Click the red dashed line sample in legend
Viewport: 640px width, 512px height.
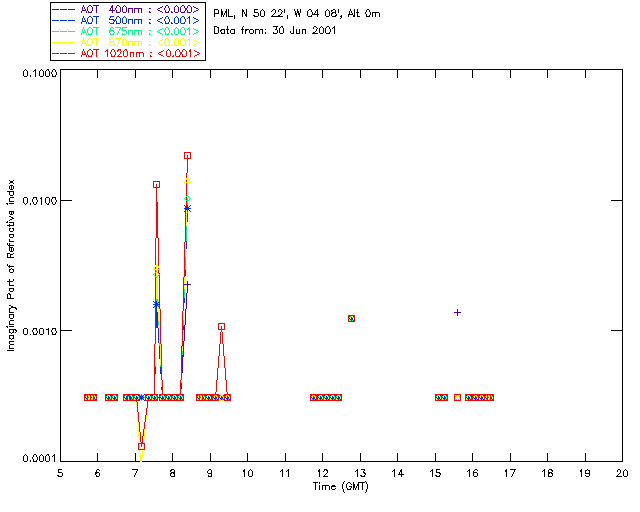pos(64,53)
